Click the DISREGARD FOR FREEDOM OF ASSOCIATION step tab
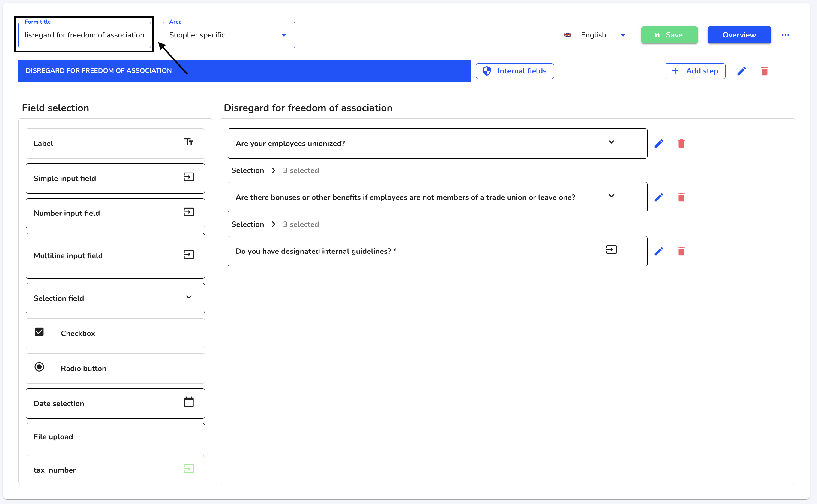Image resolution: width=817 pixels, height=504 pixels. click(x=99, y=71)
